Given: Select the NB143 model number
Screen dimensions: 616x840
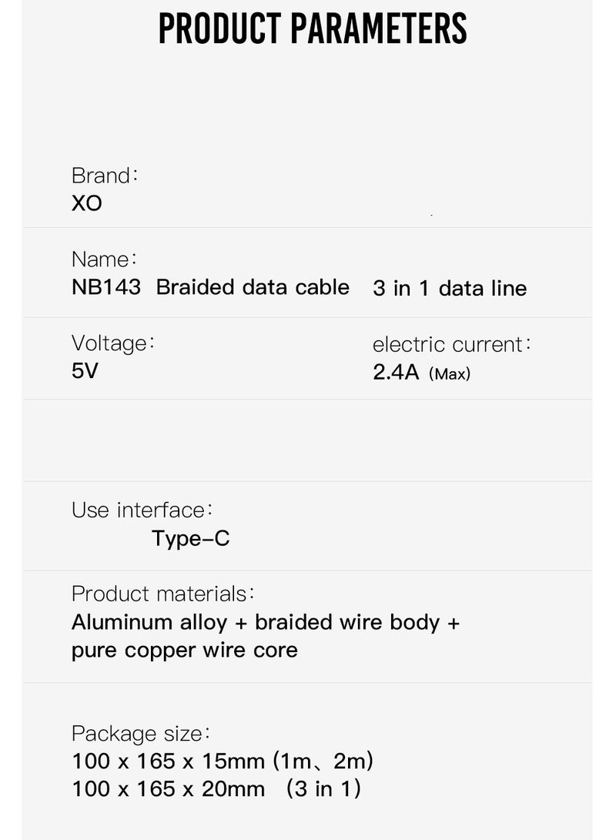Looking at the screenshot, I should click(106, 287).
